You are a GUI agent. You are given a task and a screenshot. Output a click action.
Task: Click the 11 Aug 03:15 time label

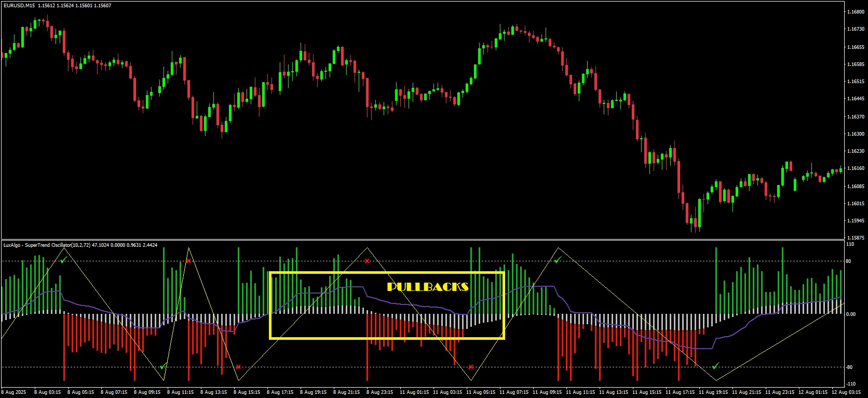(448, 392)
